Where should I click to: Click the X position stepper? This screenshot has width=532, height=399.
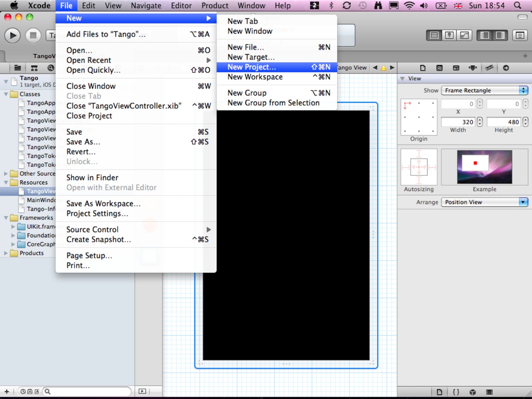(480, 103)
